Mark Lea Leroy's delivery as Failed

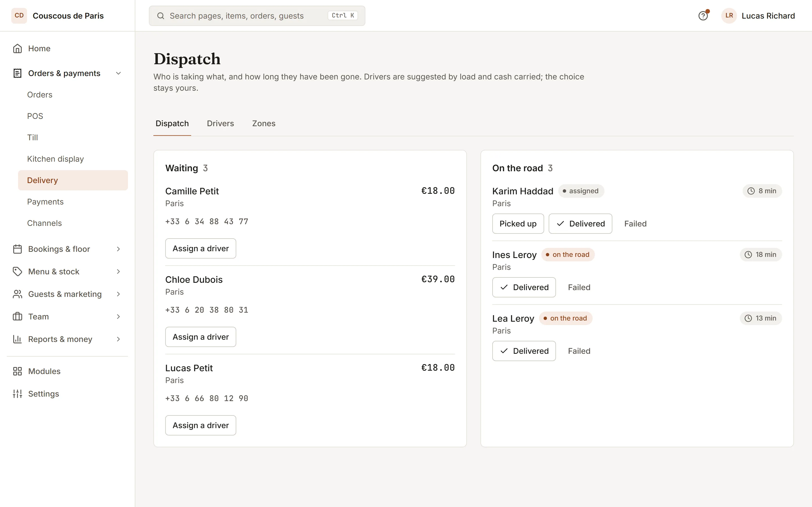579,351
